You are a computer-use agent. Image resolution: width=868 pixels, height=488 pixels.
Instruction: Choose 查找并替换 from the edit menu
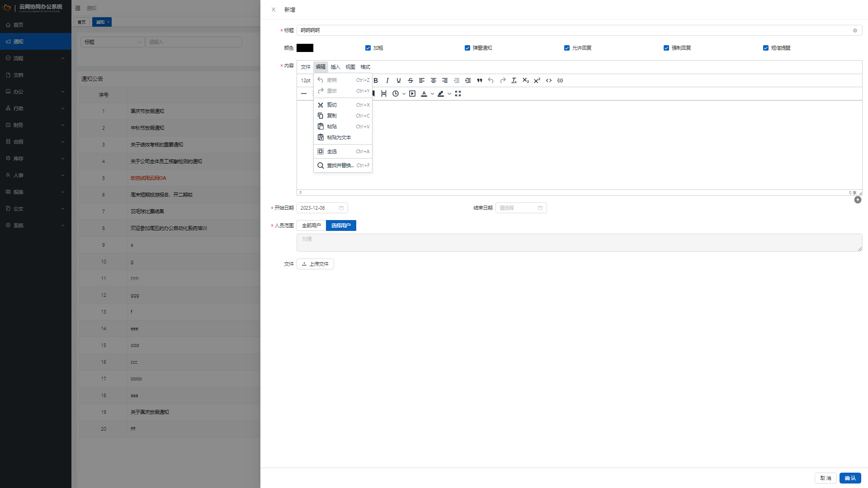point(343,165)
